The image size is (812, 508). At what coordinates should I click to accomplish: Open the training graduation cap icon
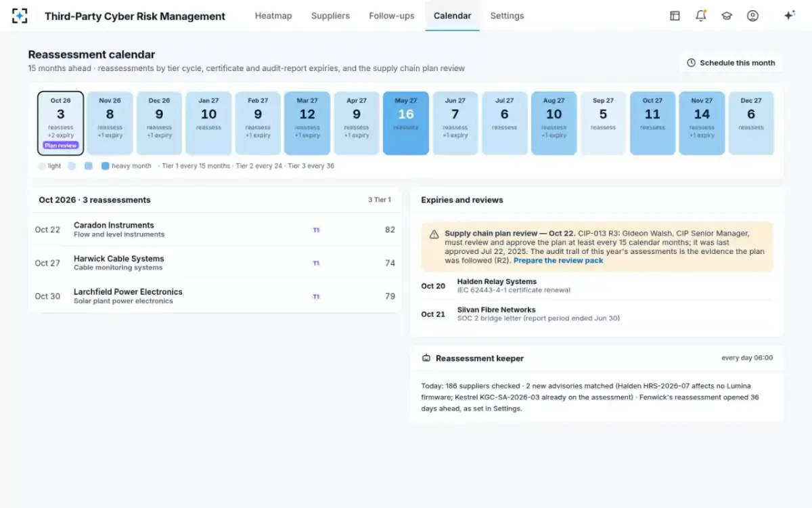(x=727, y=16)
